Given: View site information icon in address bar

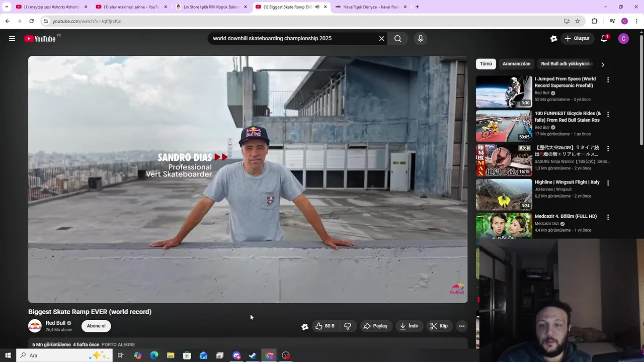Looking at the screenshot, I should click(x=46, y=21).
